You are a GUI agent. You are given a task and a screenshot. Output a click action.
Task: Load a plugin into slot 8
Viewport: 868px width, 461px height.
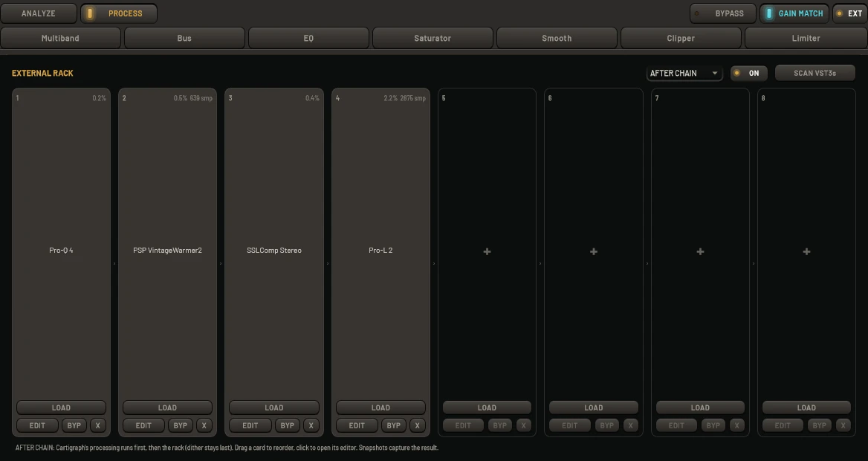(x=806, y=407)
